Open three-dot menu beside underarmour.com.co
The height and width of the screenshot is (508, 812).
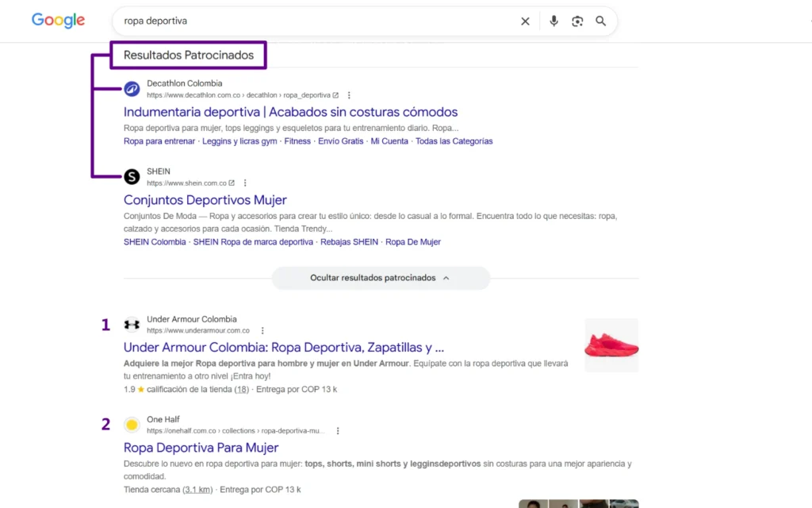[262, 331]
